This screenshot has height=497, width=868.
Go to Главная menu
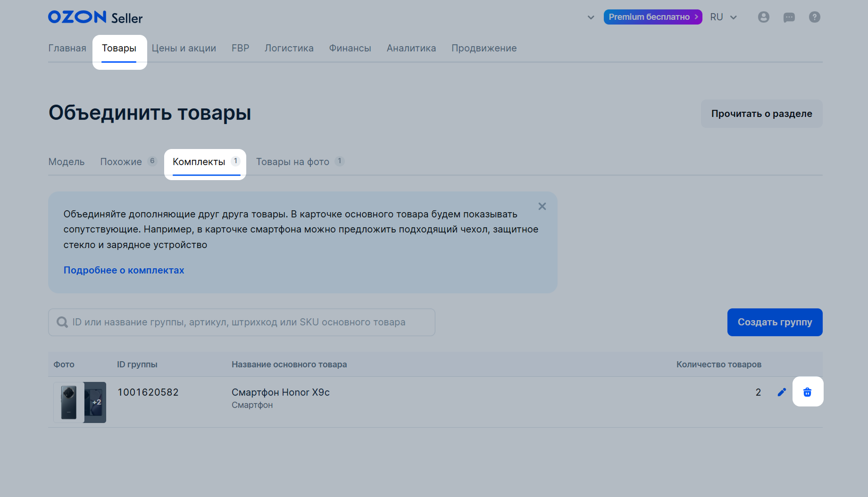pos(67,48)
